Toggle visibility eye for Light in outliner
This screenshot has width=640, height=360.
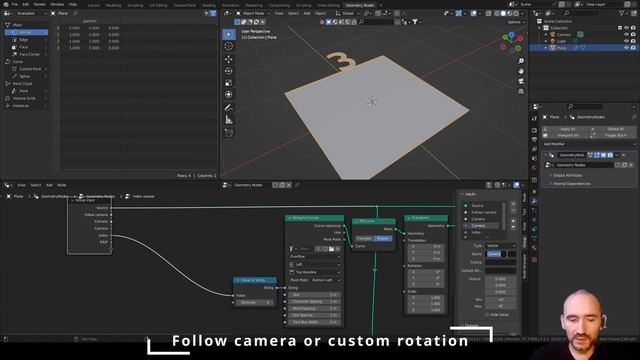click(x=626, y=41)
